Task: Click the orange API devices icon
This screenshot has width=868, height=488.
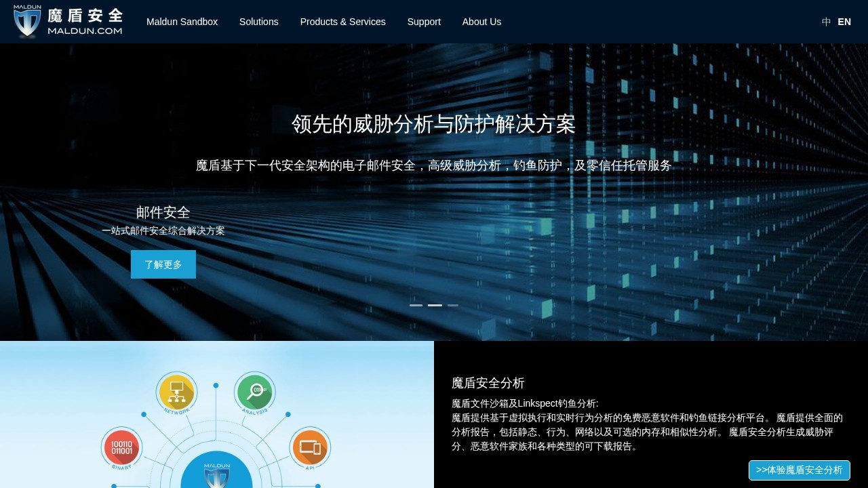Action: pos(310,447)
